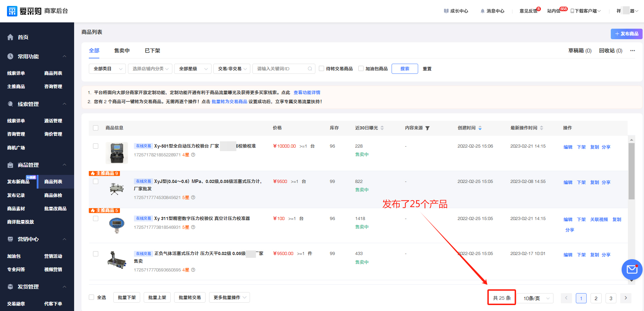Switch to the 已下架 tab

pyautogui.click(x=152, y=51)
